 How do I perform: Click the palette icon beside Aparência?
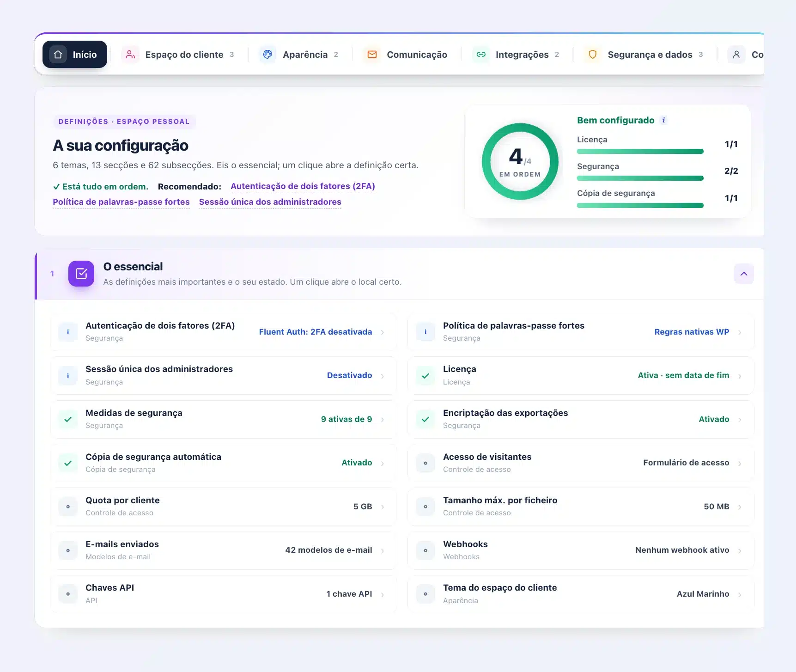267,55
